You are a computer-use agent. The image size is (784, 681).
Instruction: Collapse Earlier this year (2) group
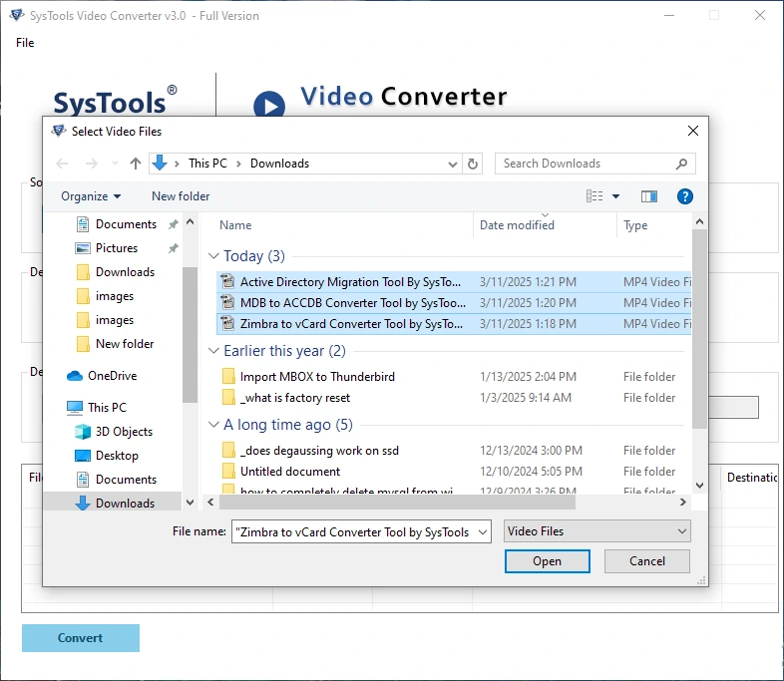213,351
